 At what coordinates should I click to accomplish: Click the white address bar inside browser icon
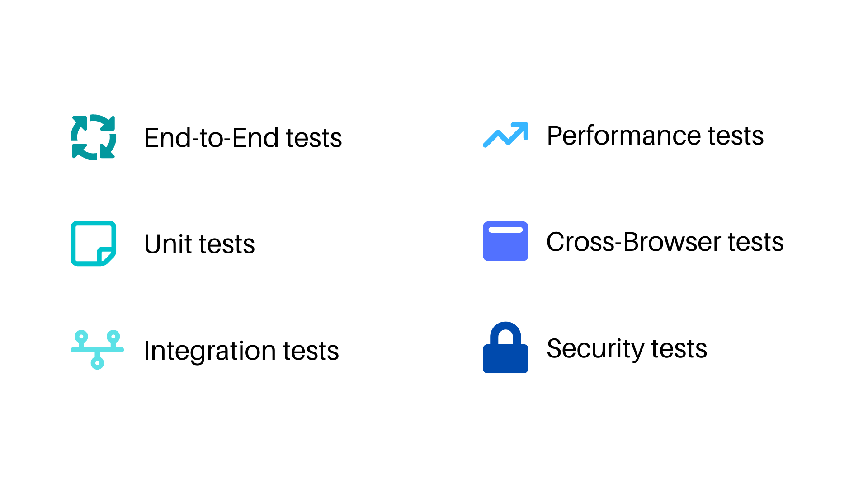click(x=505, y=230)
